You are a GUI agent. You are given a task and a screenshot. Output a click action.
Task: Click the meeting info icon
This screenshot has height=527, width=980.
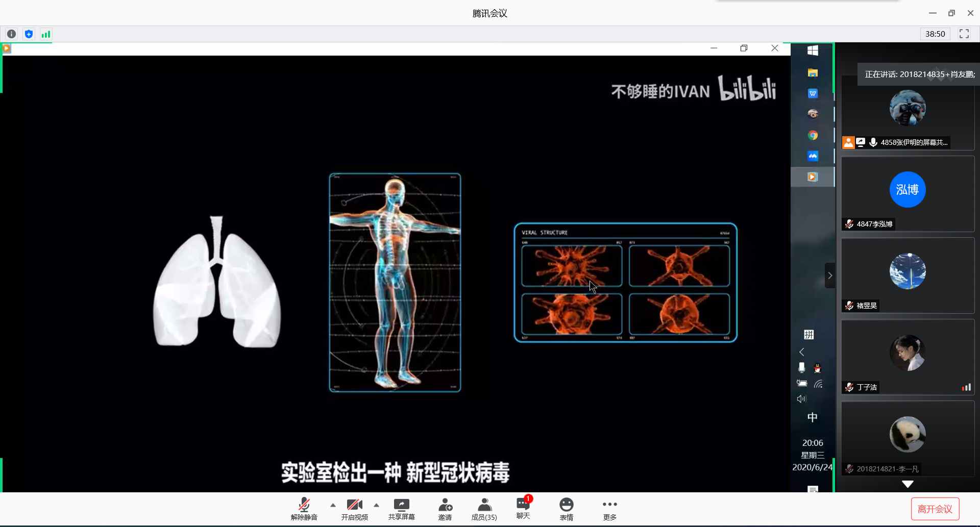coord(11,34)
